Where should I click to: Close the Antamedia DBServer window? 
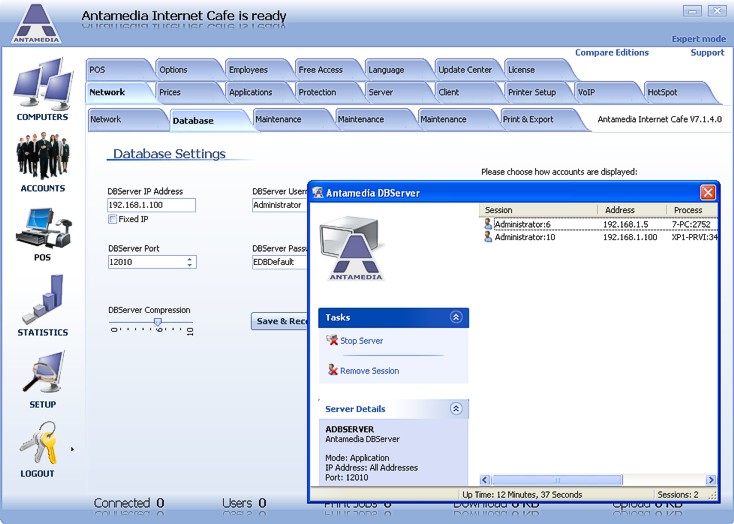(708, 192)
